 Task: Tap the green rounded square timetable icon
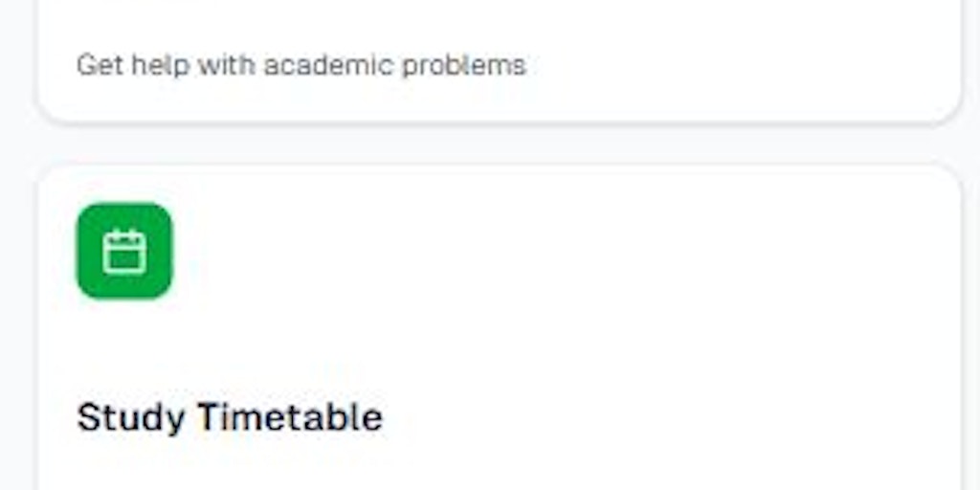tap(124, 252)
